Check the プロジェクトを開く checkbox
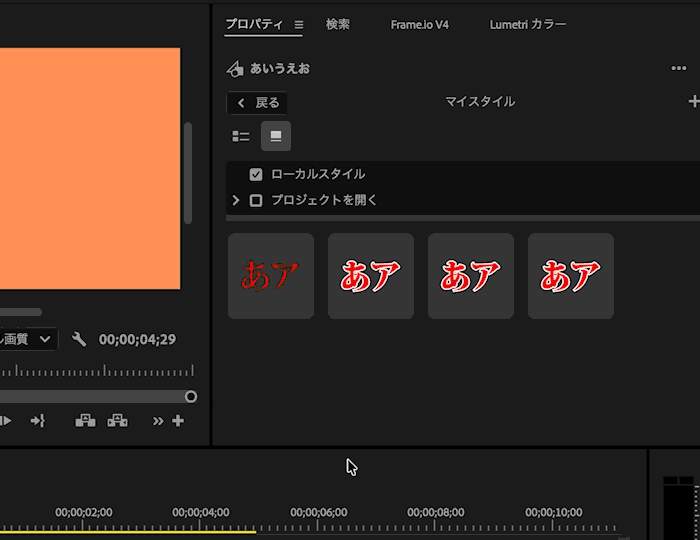 [x=256, y=200]
